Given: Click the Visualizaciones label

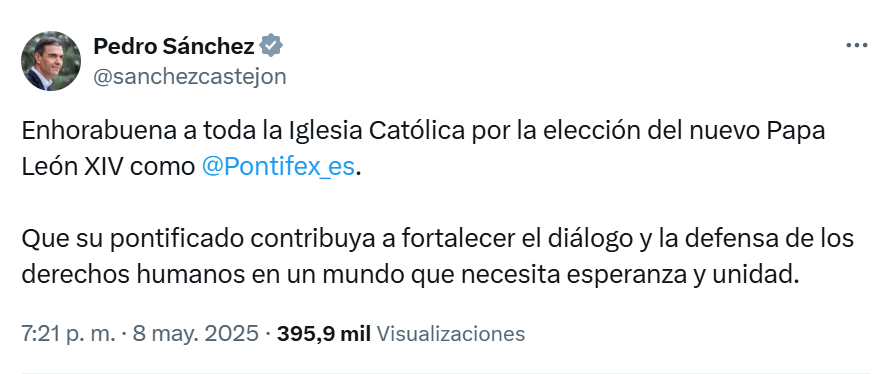Looking at the screenshot, I should pos(451,334).
